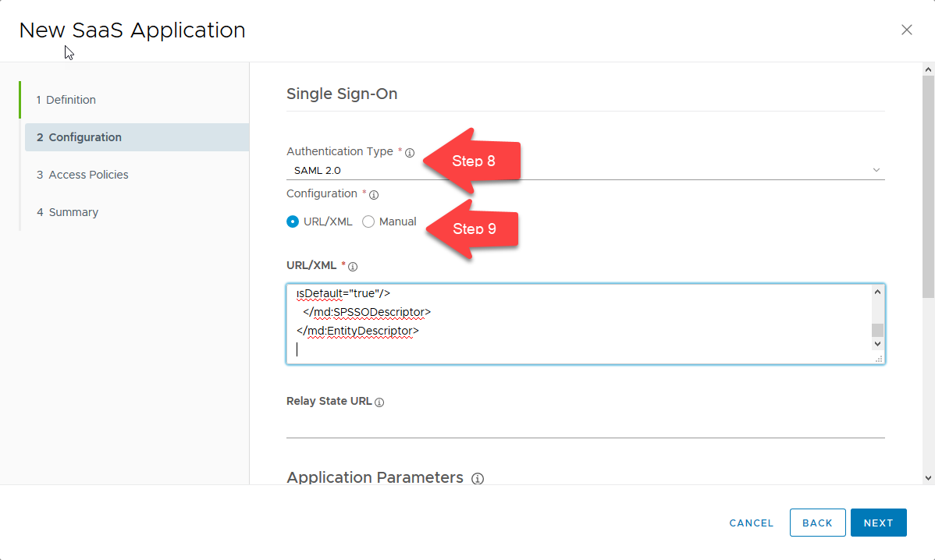Image resolution: width=935 pixels, height=560 pixels.
Task: Click the info icon next to Application Parameters
Action: (x=477, y=479)
